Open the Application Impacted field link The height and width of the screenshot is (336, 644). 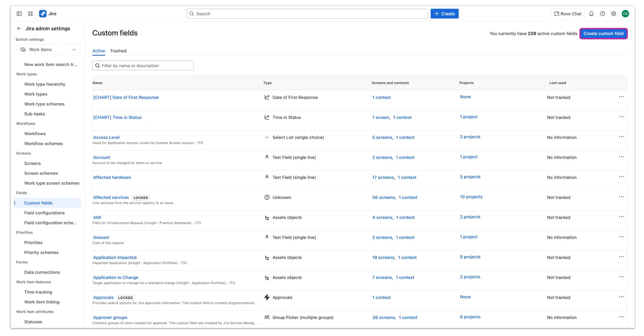(x=115, y=257)
